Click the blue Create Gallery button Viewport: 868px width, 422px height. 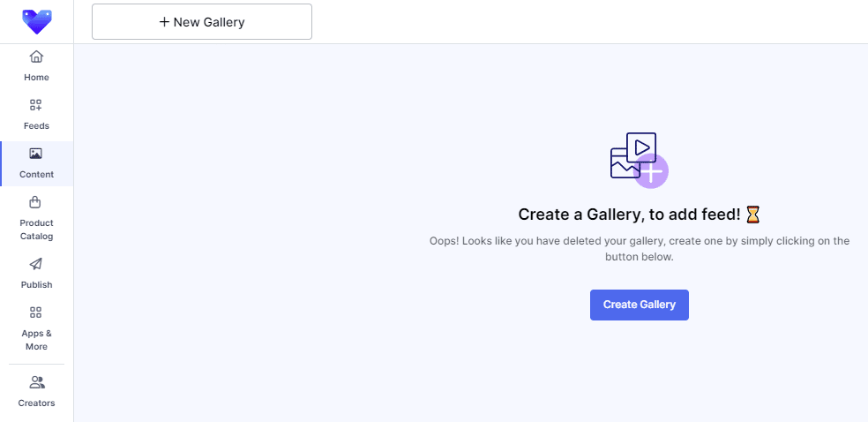(x=639, y=305)
